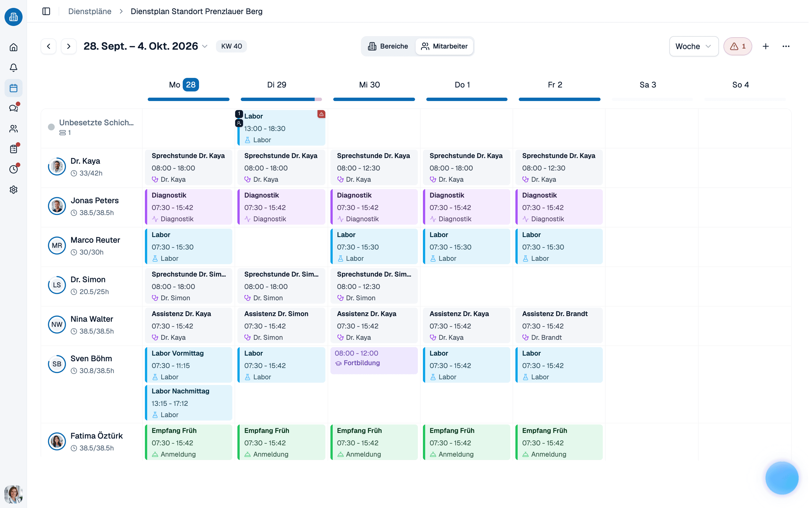Open clipboard tasks icon in sidebar
The height and width of the screenshot is (508, 812).
pyautogui.click(x=14, y=149)
